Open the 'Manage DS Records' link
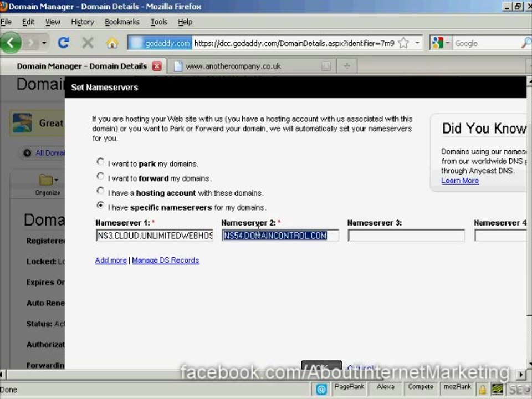532x399 pixels. pyautogui.click(x=166, y=260)
